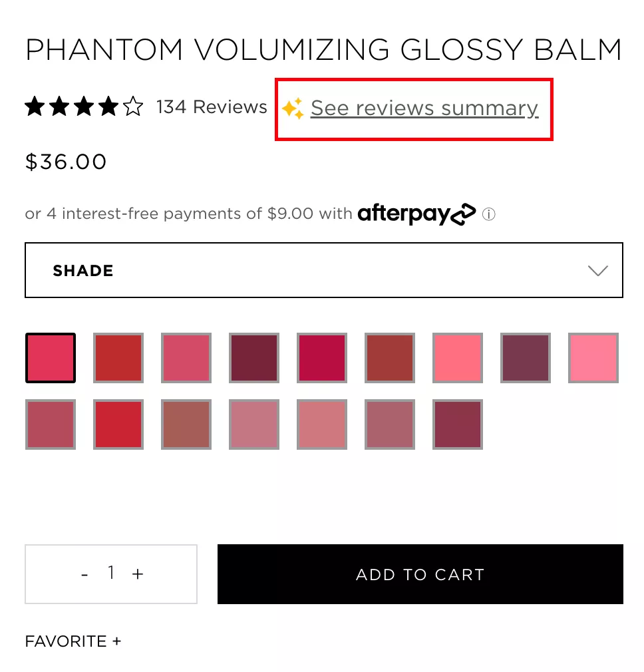
Task: Pick the dark burgundy swatch, fourth in first row
Action: click(254, 358)
